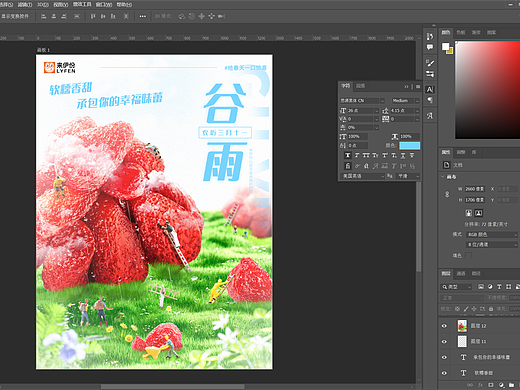The width and height of the screenshot is (520, 390).
Task: Switch to the Paths (路径) tab
Action: point(476,273)
